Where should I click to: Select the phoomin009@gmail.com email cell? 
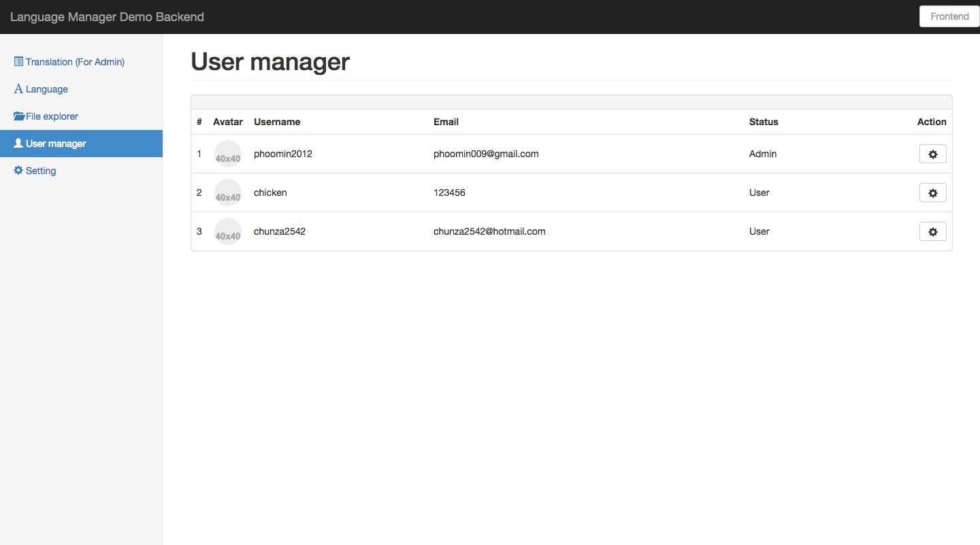[x=486, y=154]
